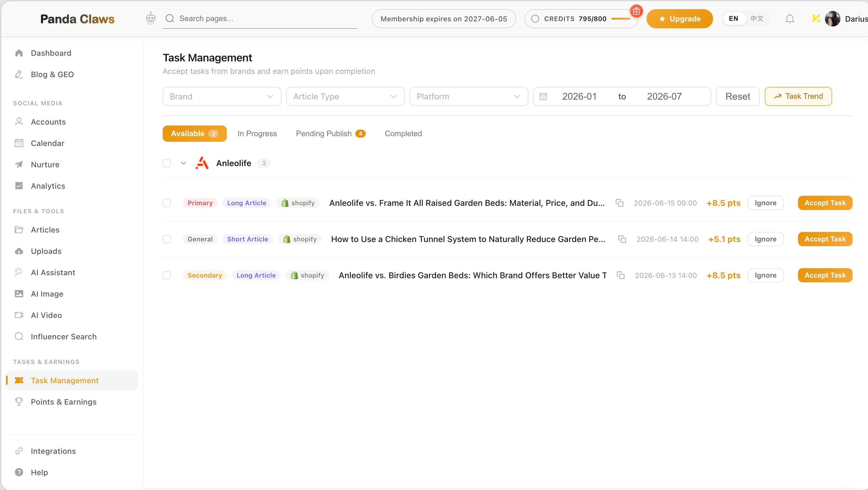Click the date range calendar icon
Image resolution: width=868 pixels, height=490 pixels.
click(543, 97)
